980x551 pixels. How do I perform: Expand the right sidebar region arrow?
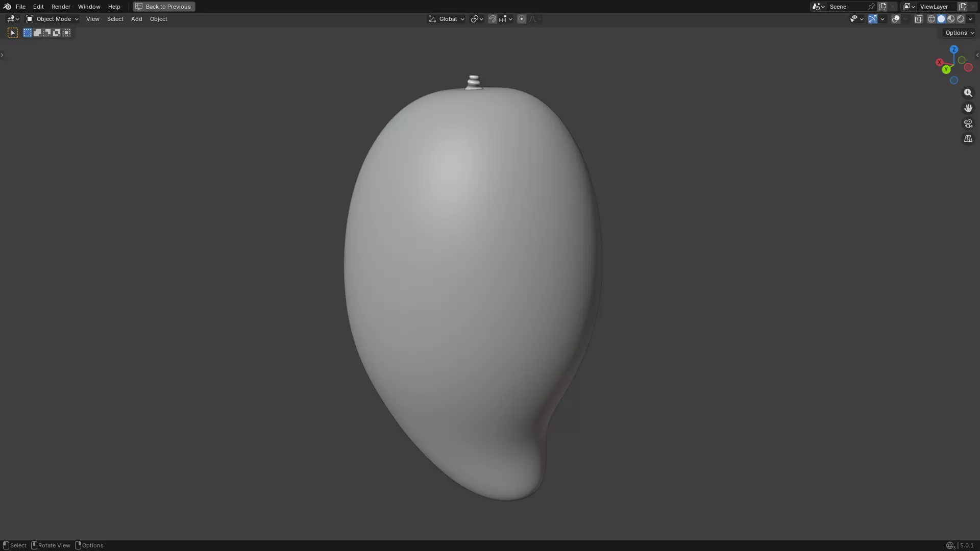coord(977,55)
